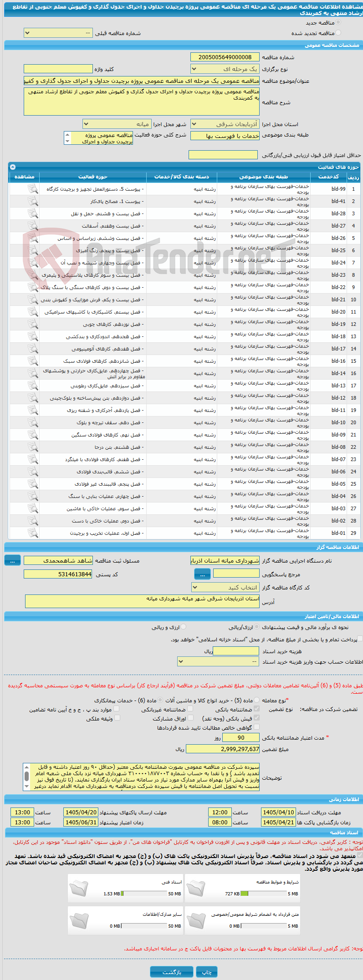Open the اسناد فنی folder icon

tap(79, 888)
